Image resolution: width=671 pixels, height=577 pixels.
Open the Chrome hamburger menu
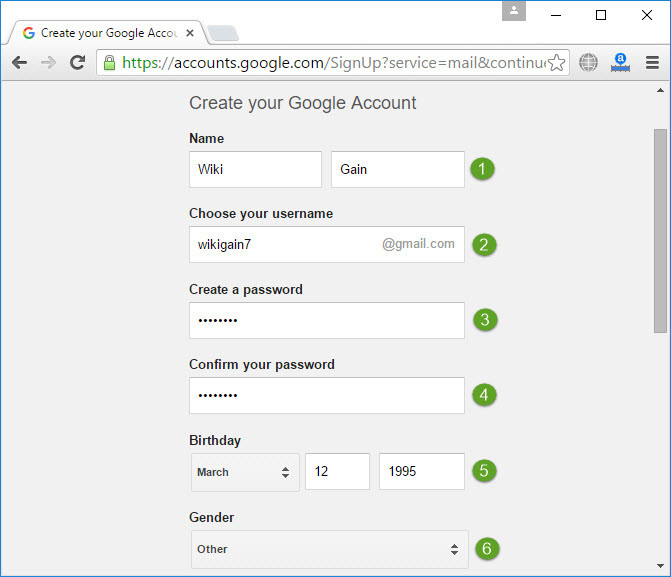652,63
